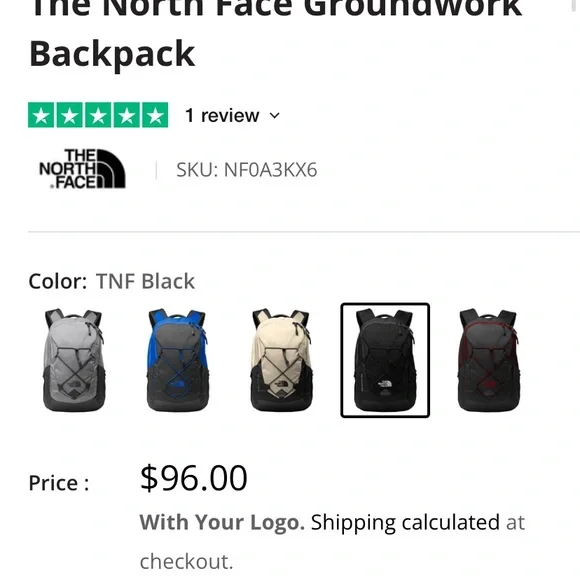
Task: Open the 1 review link
Action: click(x=222, y=115)
